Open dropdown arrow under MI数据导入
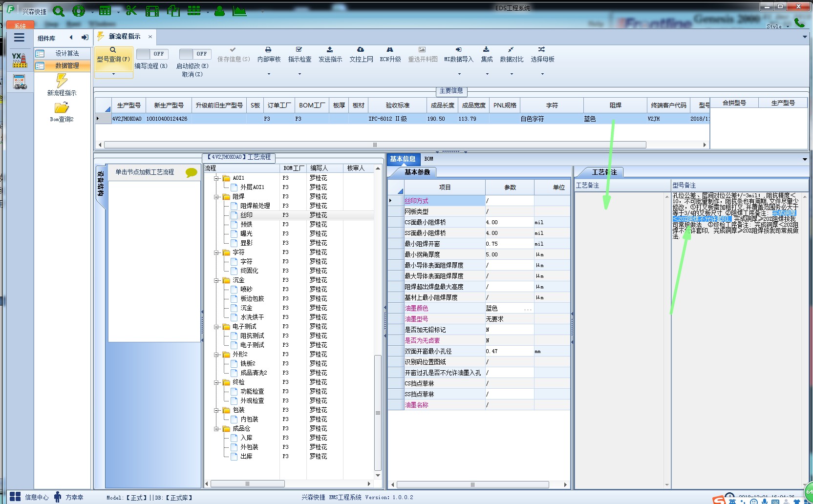The width and height of the screenshot is (813, 504). 459,74
